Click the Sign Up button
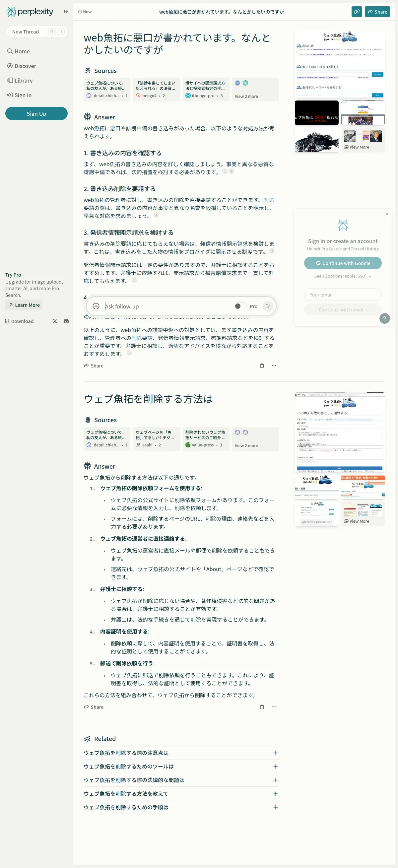 pos(36,113)
